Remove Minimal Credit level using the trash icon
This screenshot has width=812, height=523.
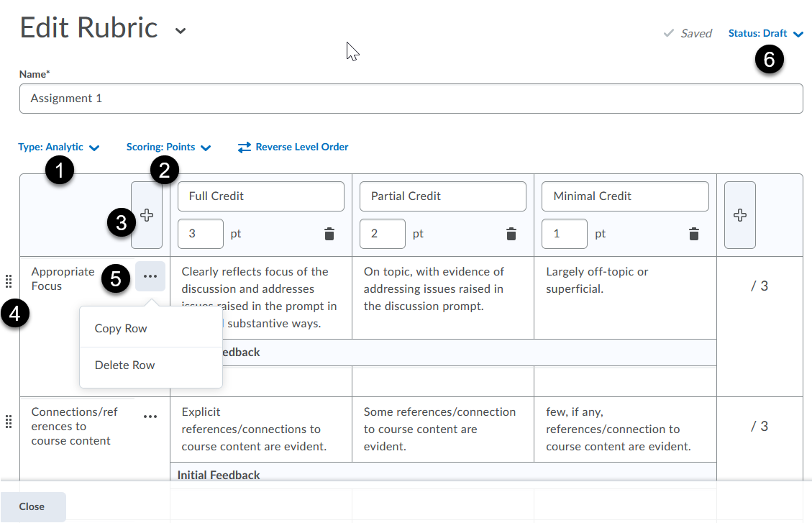click(693, 234)
